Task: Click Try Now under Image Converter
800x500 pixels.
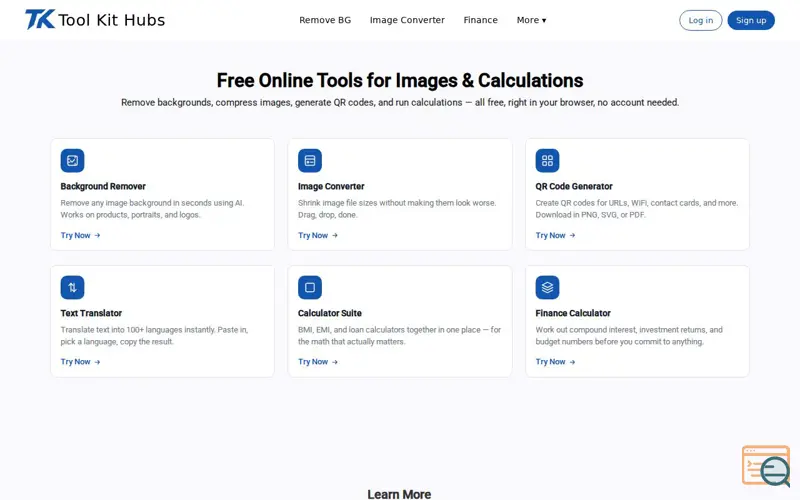Action: pyautogui.click(x=318, y=235)
